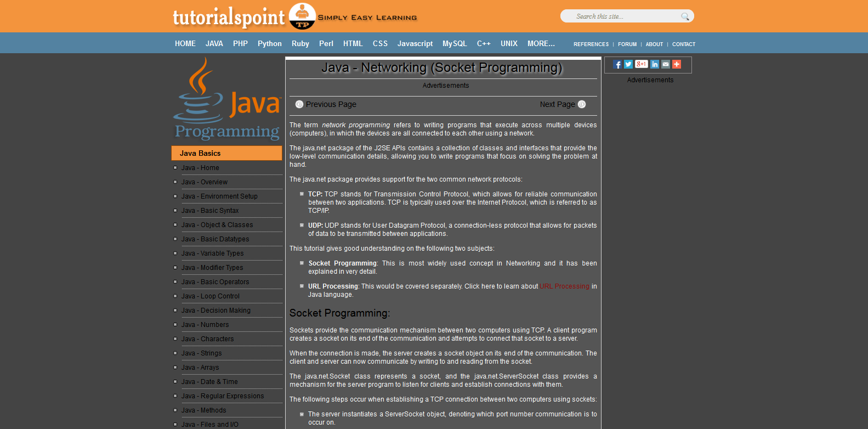Open Java - Overview tutorial
The width and height of the screenshot is (868, 429).
tap(205, 182)
